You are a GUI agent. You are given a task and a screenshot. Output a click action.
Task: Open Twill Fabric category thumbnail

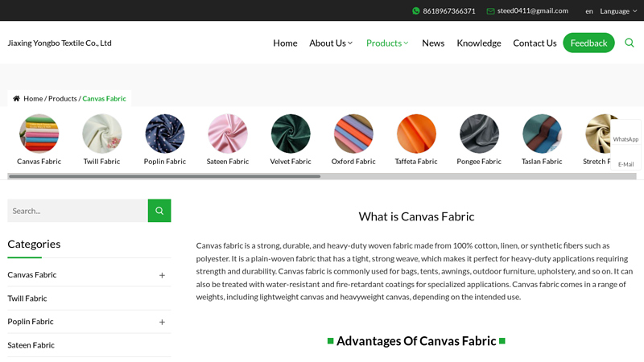pyautogui.click(x=102, y=134)
